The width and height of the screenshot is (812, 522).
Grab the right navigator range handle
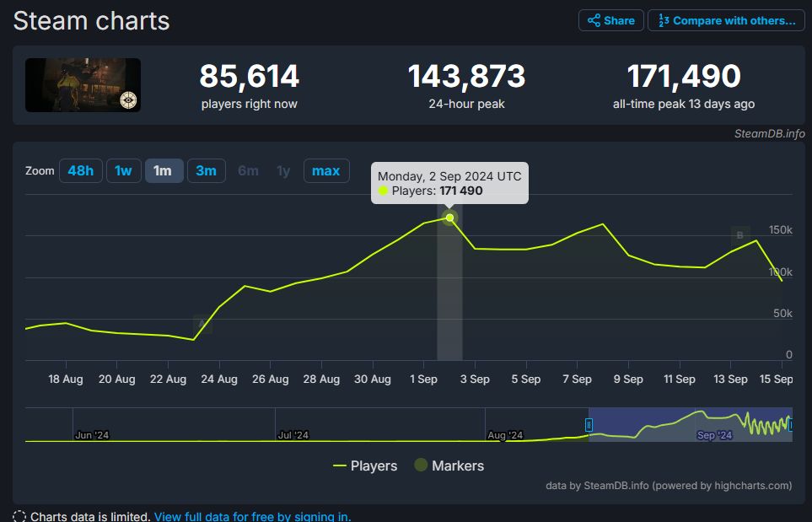point(790,425)
